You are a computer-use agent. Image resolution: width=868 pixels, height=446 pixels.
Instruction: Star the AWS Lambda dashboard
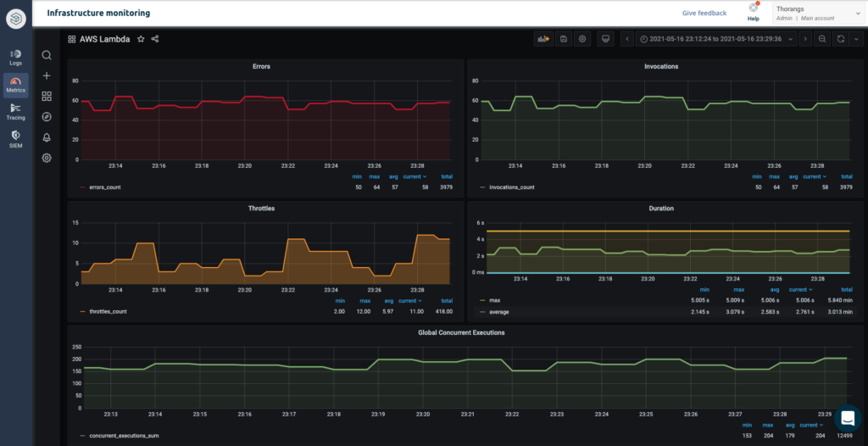[141, 39]
